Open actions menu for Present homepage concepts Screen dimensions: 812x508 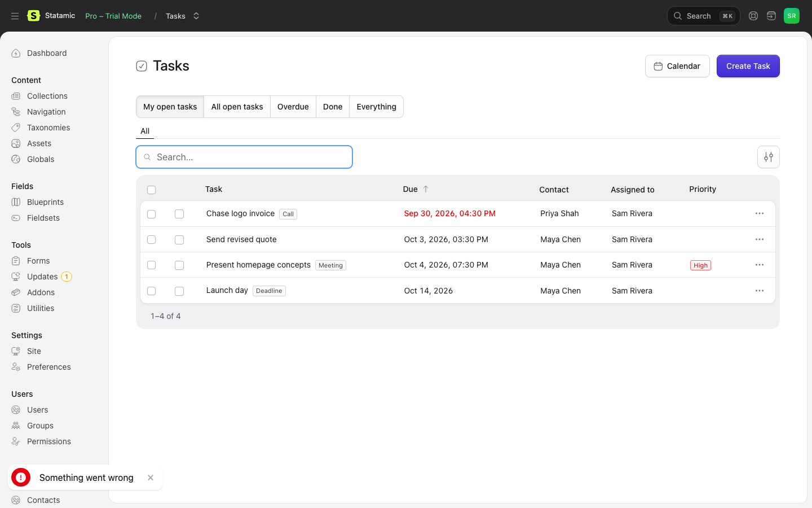(x=760, y=265)
